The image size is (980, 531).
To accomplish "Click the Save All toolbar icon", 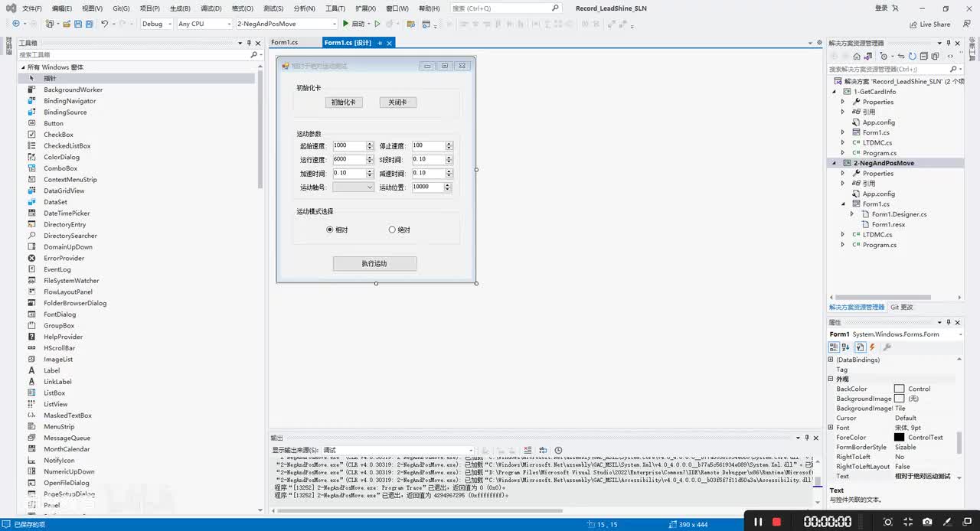I will point(90,24).
